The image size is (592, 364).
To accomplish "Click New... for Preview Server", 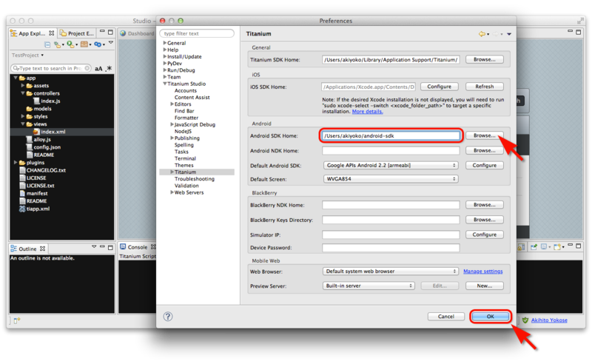I will (x=485, y=286).
